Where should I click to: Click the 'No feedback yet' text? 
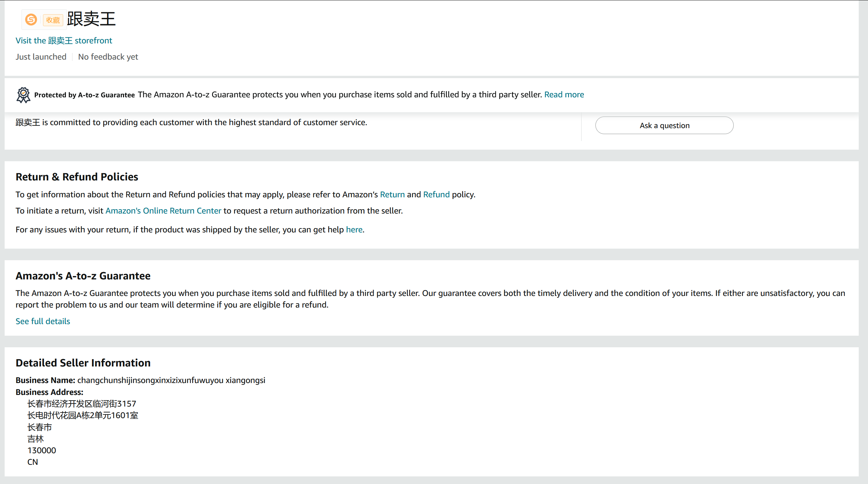point(108,57)
